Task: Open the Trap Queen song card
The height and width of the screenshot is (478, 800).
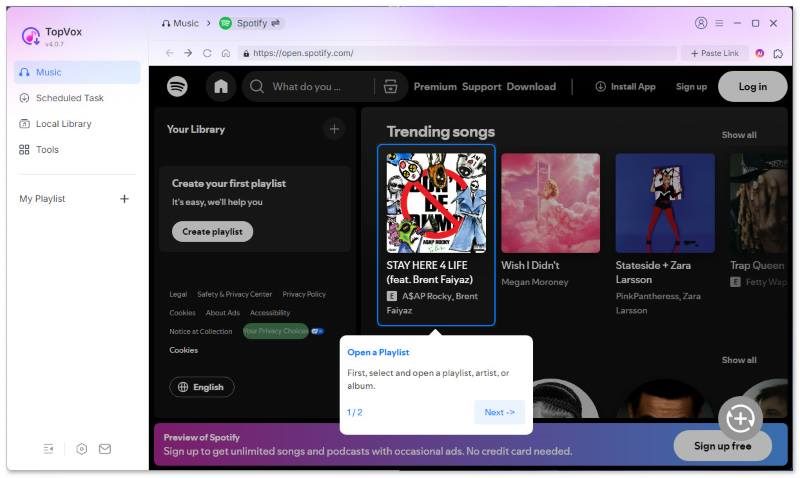Action: (758, 222)
